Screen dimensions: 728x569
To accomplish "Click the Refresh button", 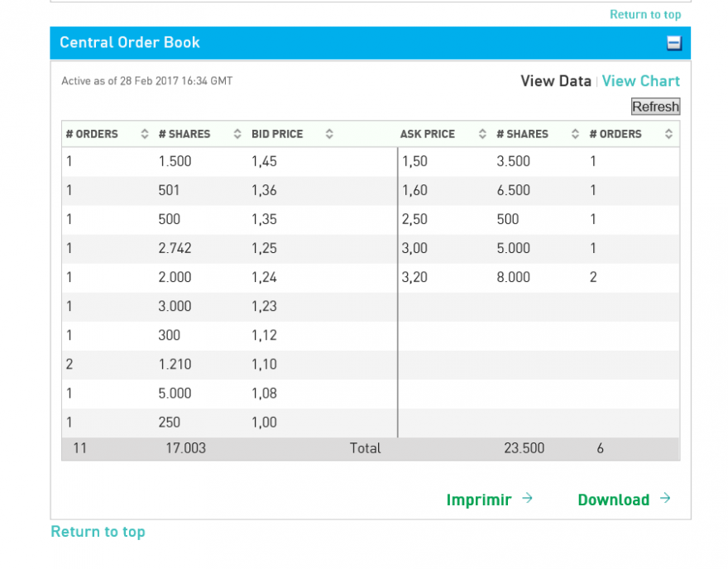I will [x=655, y=107].
